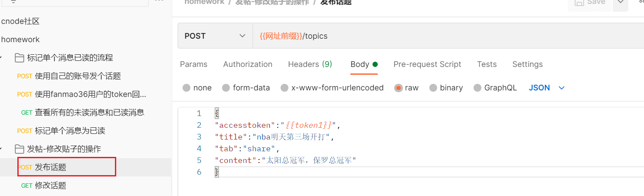
Task: Click the folder icon beside 发帖-修改贴子的操作
Action: click(19, 149)
